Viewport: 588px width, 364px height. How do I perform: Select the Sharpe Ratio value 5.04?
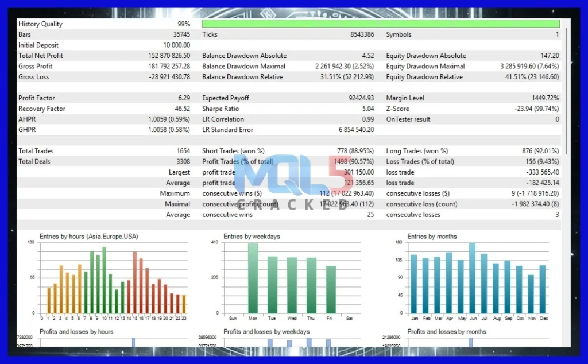tap(367, 109)
